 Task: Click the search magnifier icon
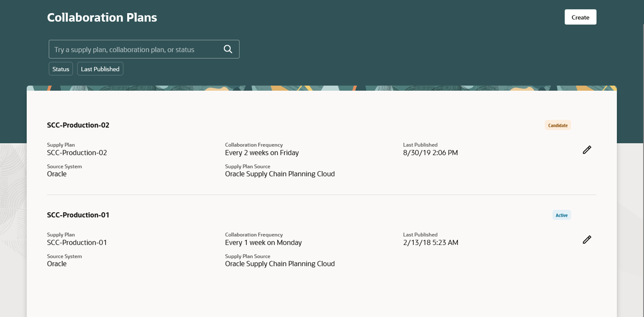[x=228, y=49]
